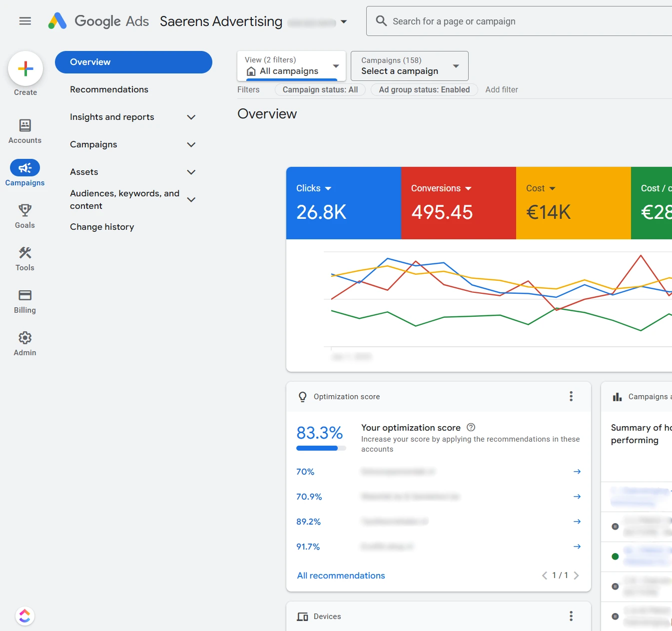The width and height of the screenshot is (672, 631).
Task: Open the Billing card icon
Action: [x=25, y=295]
